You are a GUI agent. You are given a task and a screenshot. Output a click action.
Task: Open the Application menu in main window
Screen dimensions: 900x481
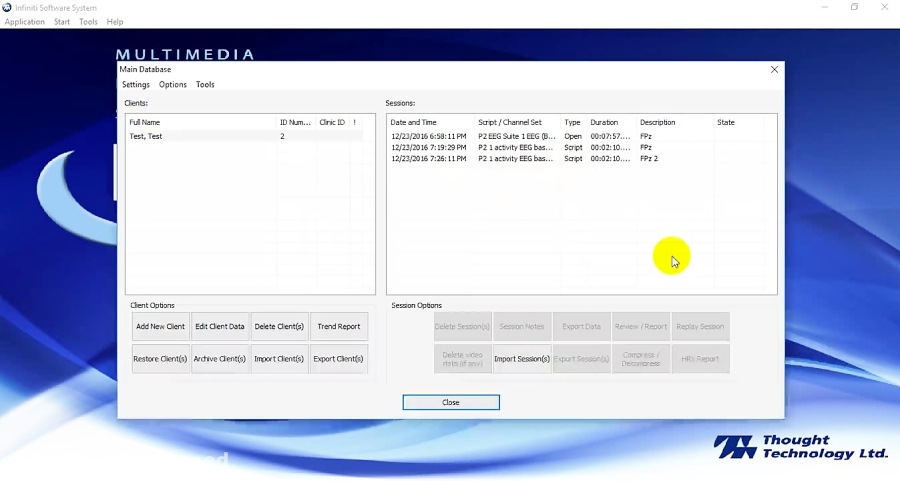pos(25,22)
